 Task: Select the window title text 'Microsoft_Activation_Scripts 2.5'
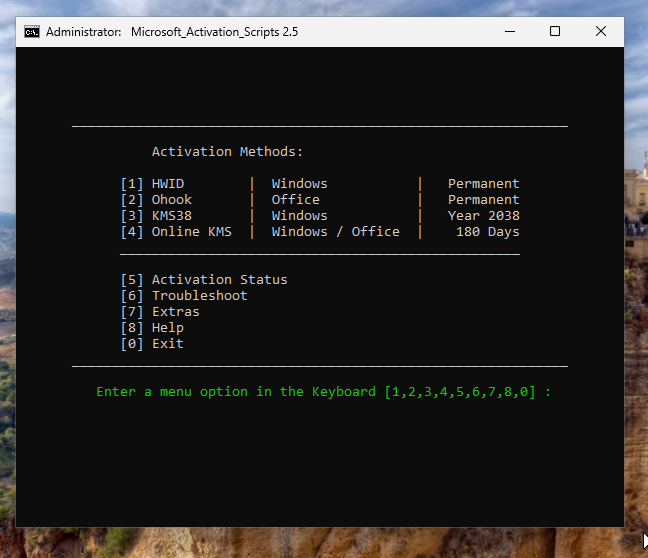[214, 32]
